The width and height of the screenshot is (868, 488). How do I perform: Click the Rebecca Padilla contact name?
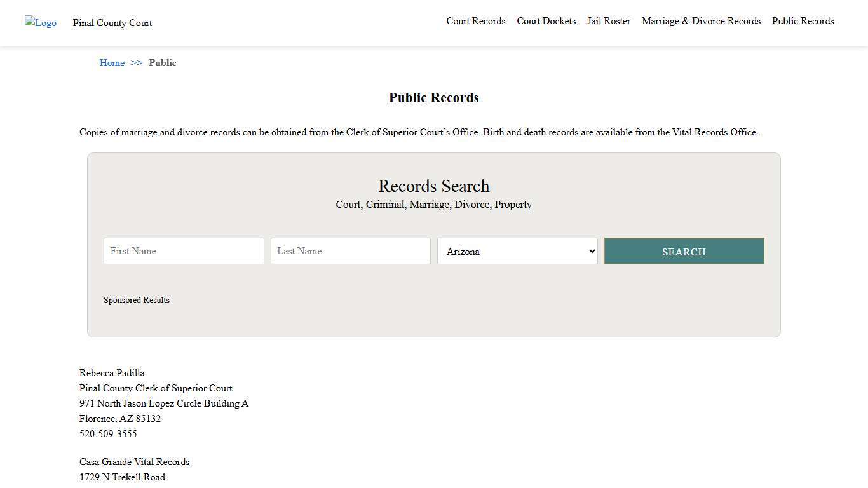coord(112,373)
